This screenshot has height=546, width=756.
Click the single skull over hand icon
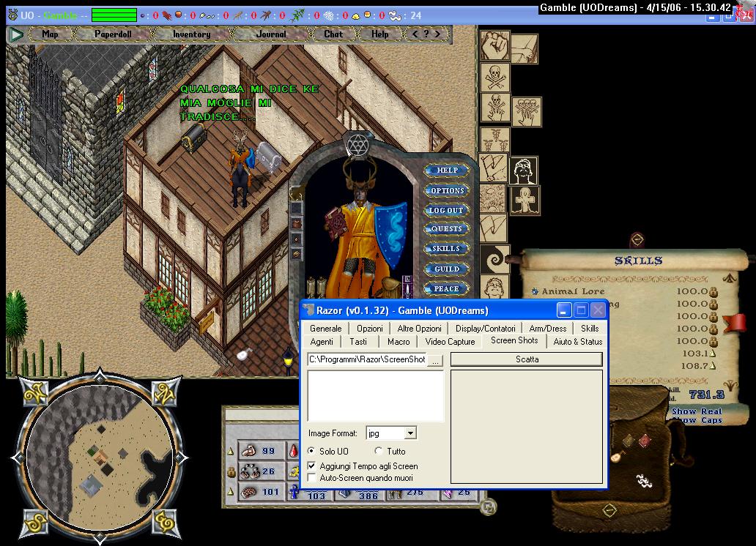pos(494,108)
